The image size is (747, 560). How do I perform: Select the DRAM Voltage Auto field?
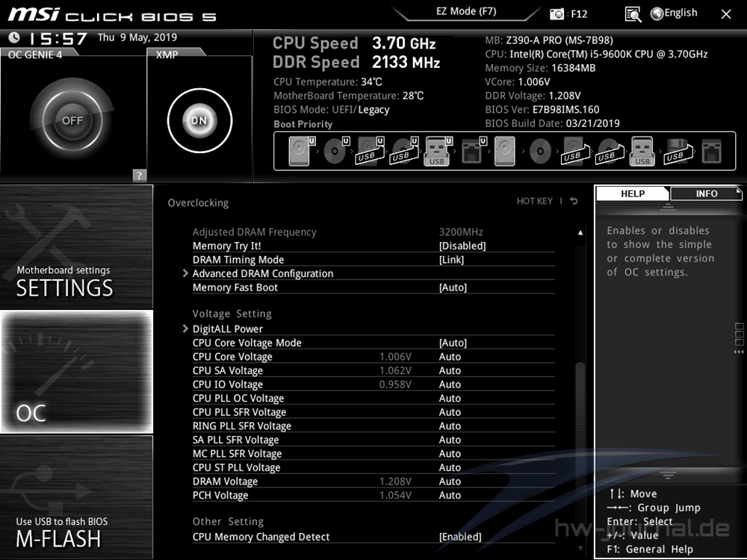(x=450, y=482)
